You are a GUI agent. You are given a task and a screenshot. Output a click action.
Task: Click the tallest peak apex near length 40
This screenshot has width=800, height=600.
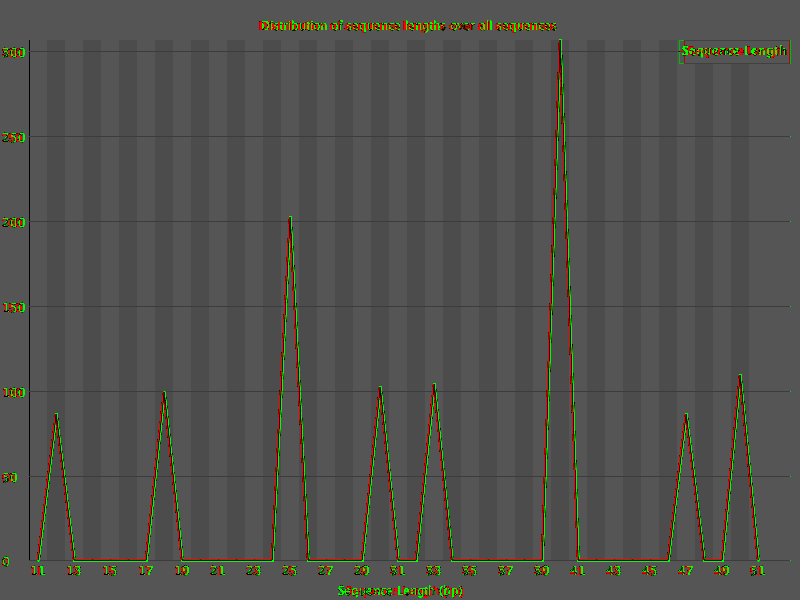(560, 40)
